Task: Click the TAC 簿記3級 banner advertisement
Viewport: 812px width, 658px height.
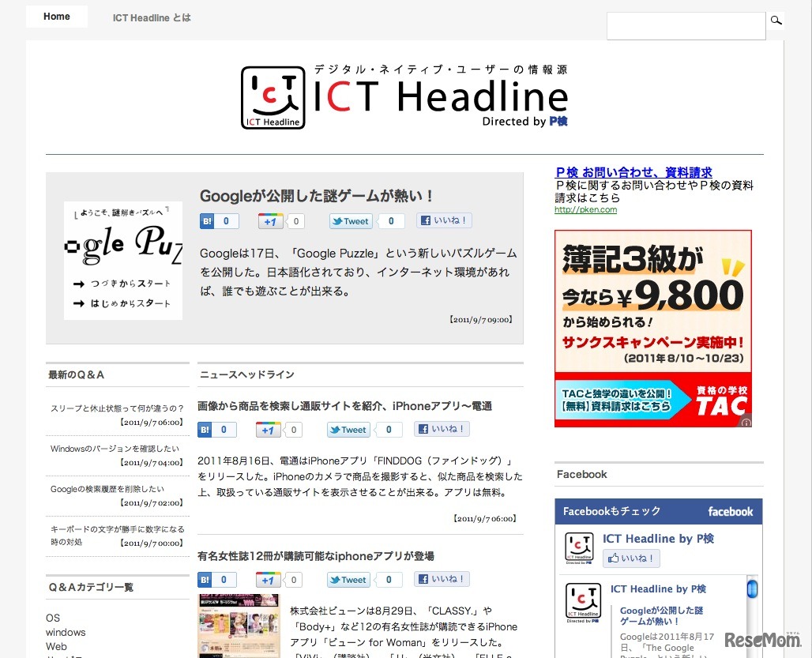Action: (x=653, y=329)
